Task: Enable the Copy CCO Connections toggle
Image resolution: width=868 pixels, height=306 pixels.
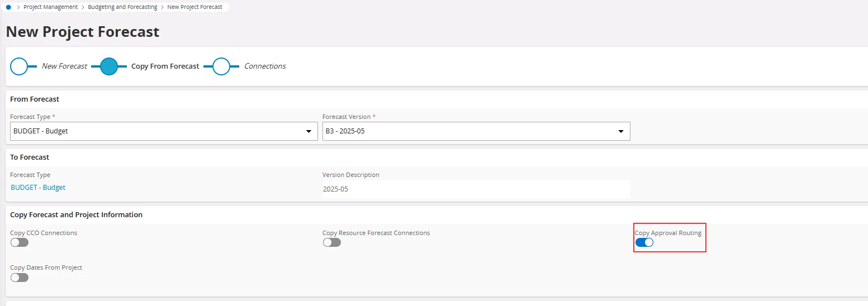Action: pyautogui.click(x=20, y=242)
